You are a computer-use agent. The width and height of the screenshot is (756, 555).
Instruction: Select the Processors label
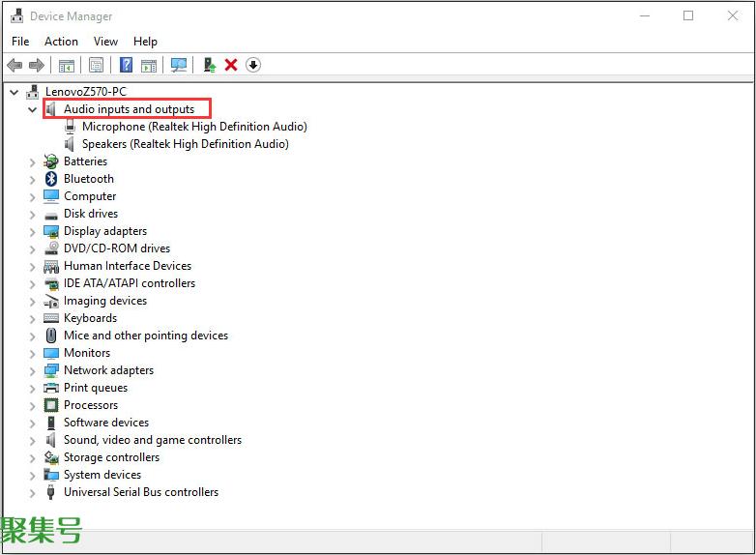[91, 405]
